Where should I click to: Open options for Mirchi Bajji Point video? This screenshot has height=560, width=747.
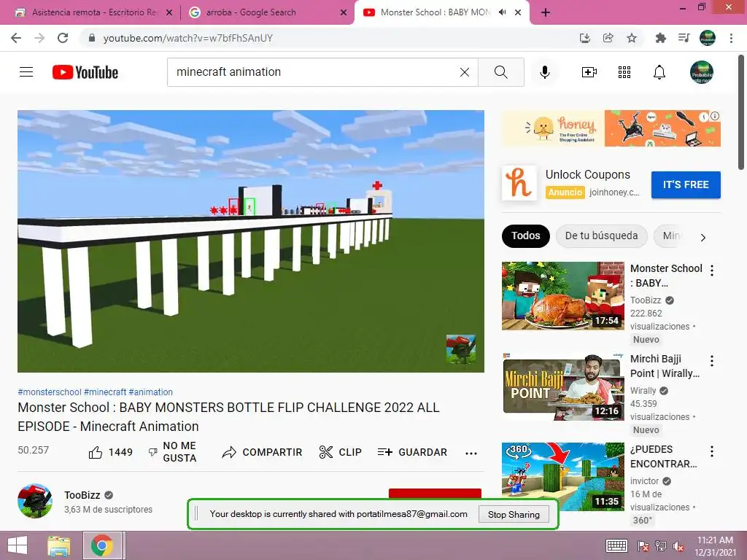click(712, 361)
